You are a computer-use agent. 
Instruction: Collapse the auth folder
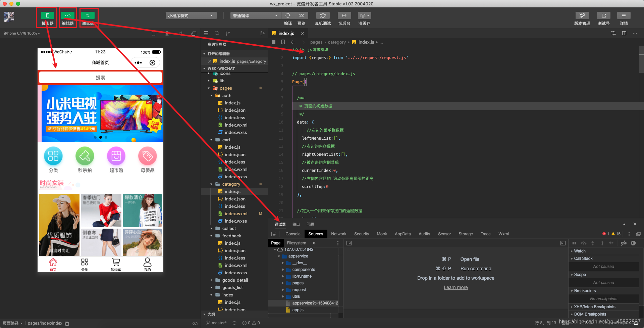[211, 96]
